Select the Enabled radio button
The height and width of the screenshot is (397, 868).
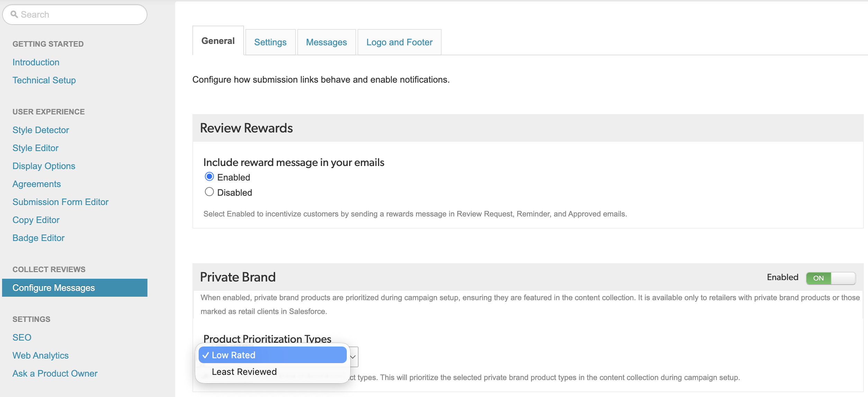tap(209, 177)
